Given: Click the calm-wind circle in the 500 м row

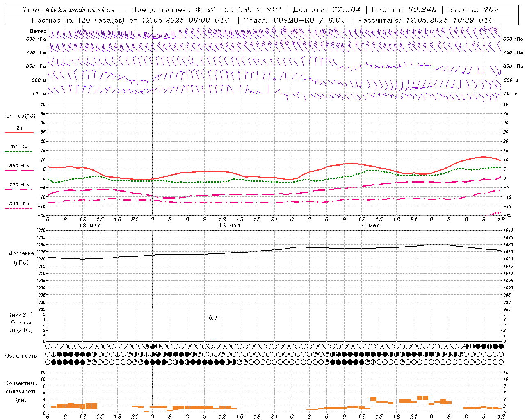Looking at the screenshot, I should tap(274, 80).
